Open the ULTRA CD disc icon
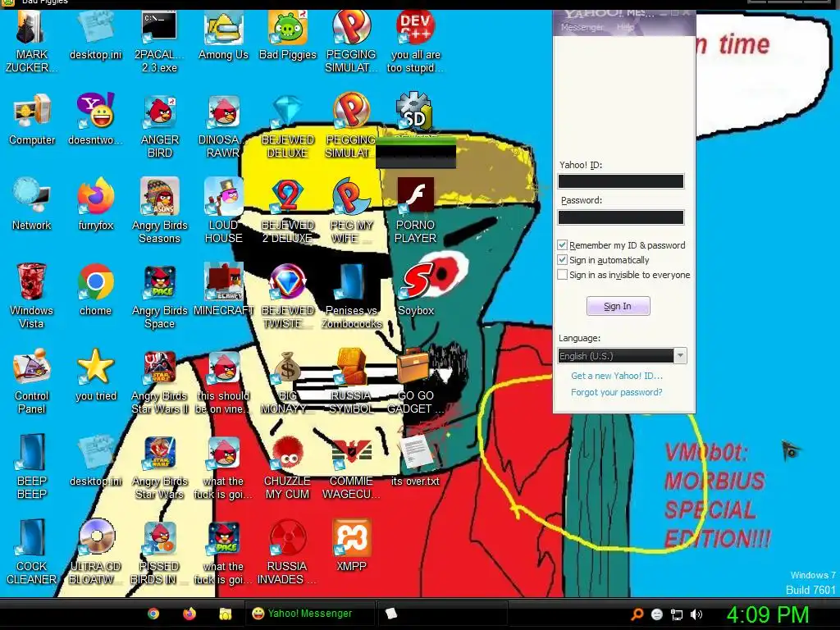This screenshot has height=630, width=840. [x=96, y=551]
